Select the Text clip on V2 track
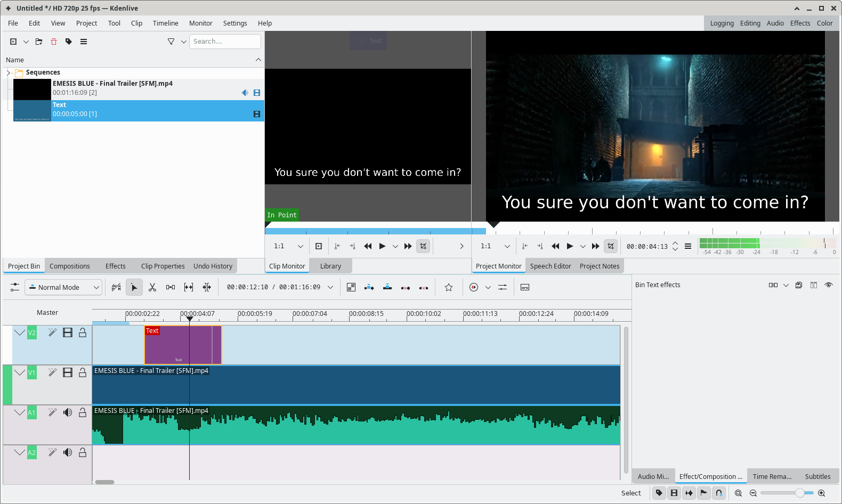 tap(183, 345)
